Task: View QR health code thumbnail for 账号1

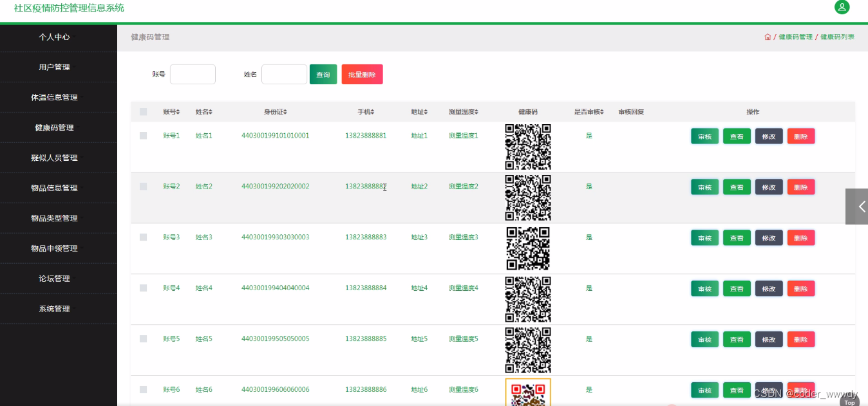Action: pyautogui.click(x=528, y=147)
